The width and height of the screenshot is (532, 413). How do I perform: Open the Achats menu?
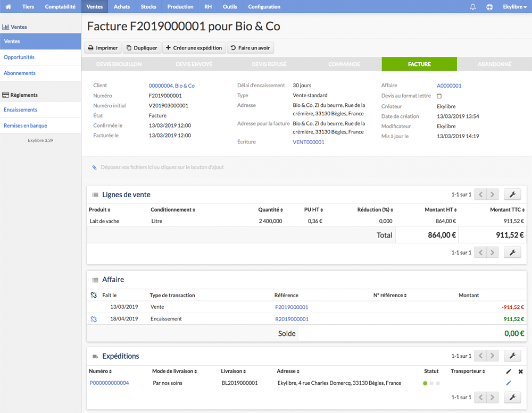pyautogui.click(x=122, y=6)
